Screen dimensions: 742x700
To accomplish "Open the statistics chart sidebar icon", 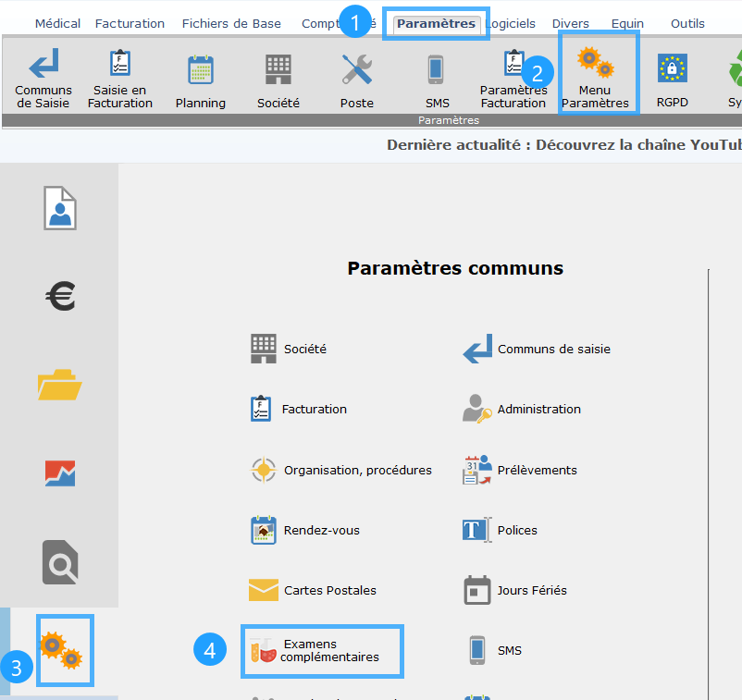I will click(60, 473).
